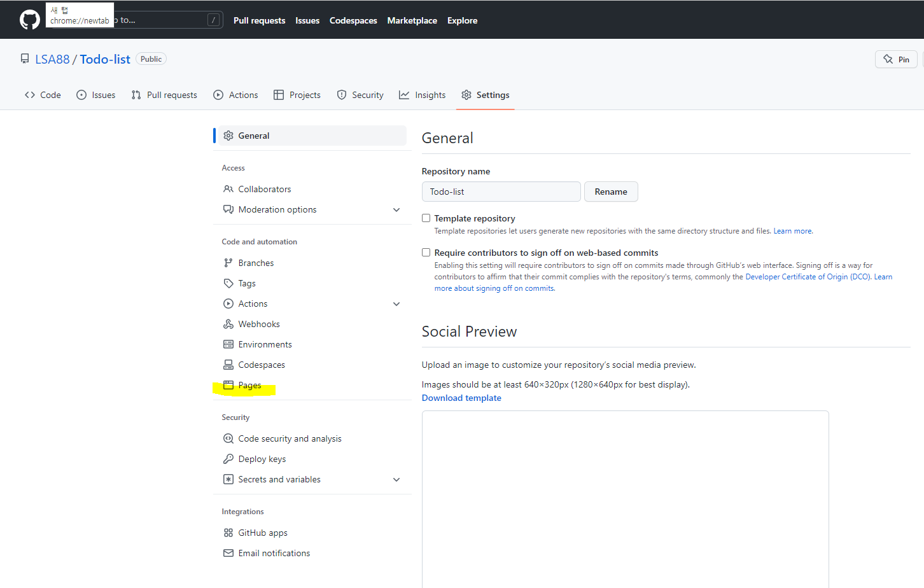Click the gear icon on the Settings tab

coord(466,95)
